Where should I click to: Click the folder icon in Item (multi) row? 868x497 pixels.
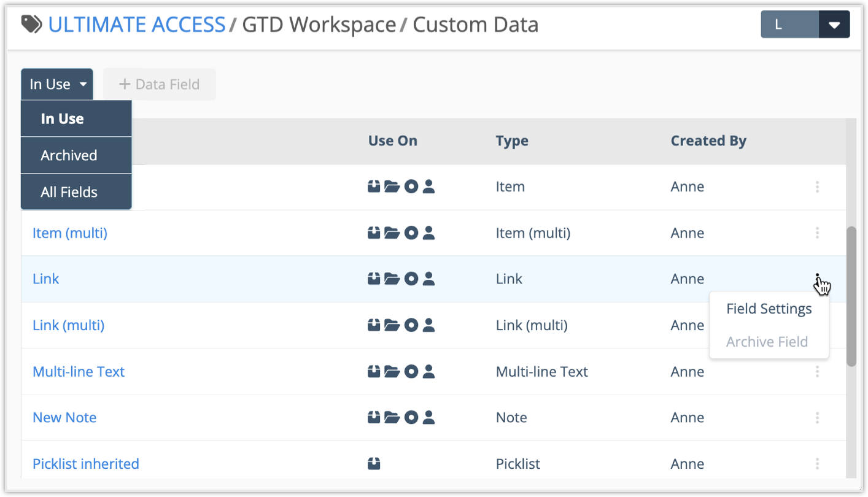pos(393,233)
